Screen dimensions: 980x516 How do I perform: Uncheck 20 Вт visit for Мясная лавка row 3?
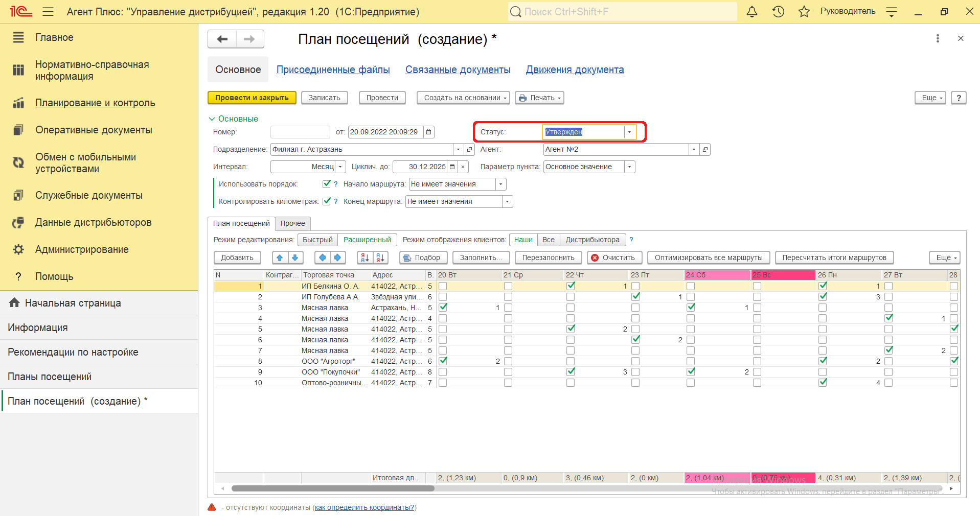pyautogui.click(x=443, y=308)
